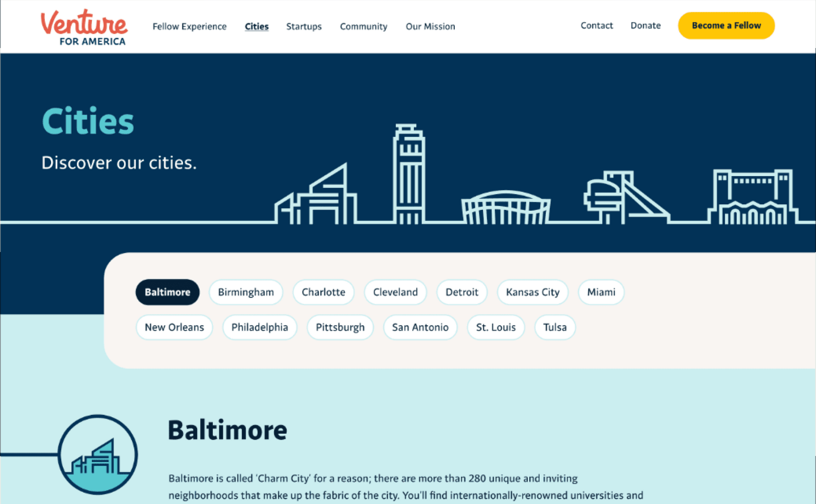Select the Pittsburgh city filter pill
Viewport: 816px width, 504px height.
(340, 327)
